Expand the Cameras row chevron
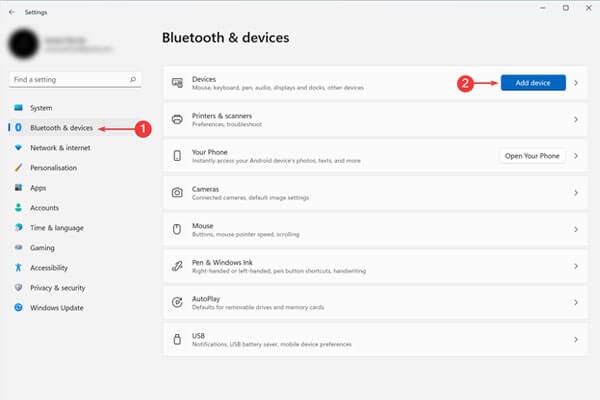The image size is (600, 400). [576, 192]
